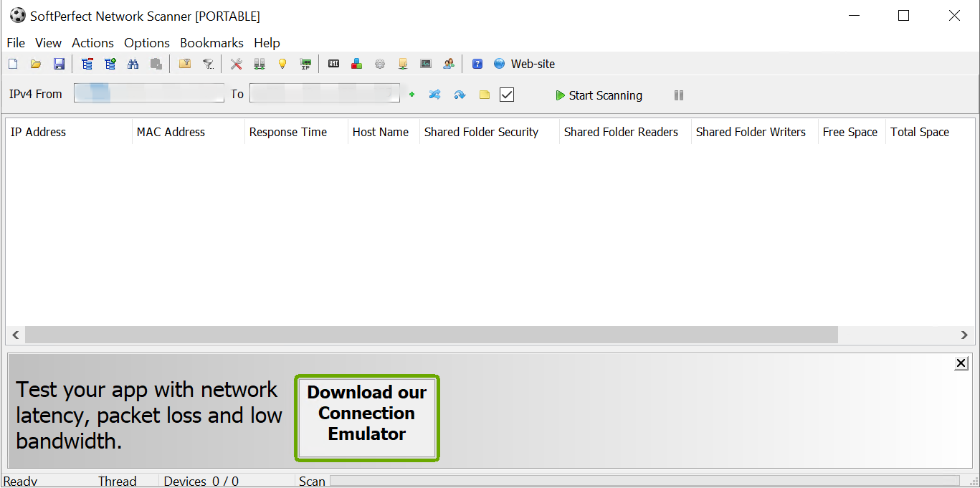The height and width of the screenshot is (488, 980).
Task: Open the filter folder icon
Action: click(185, 64)
